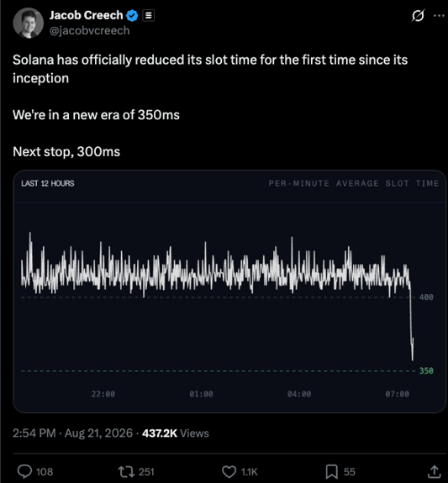The width and height of the screenshot is (448, 483).
Task: Repost using the retweet arrows icon
Action: click(x=126, y=471)
